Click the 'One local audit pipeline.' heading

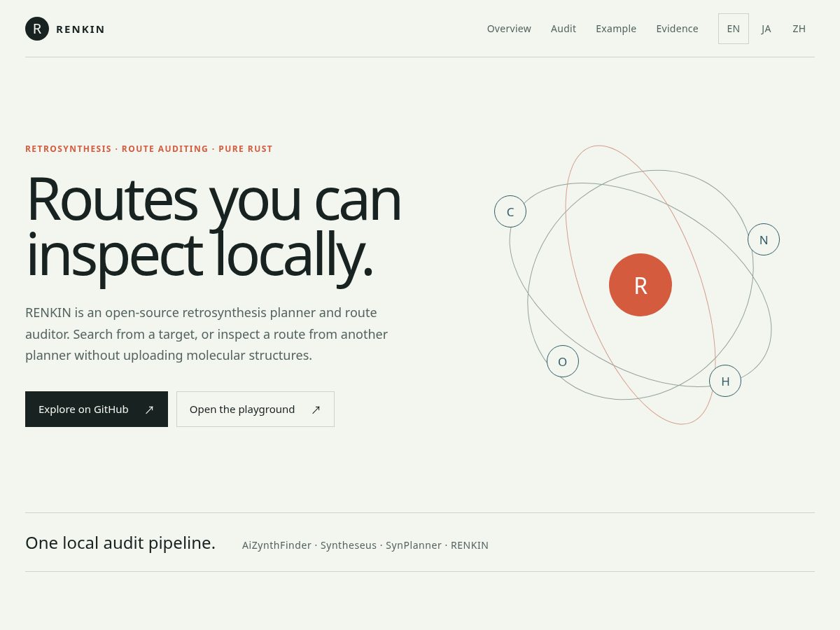tap(120, 542)
